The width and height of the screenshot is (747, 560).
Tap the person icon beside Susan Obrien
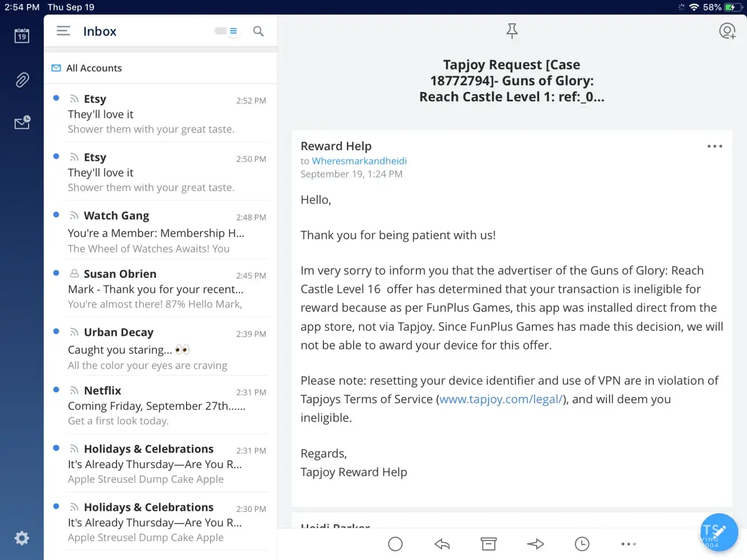tap(74, 274)
